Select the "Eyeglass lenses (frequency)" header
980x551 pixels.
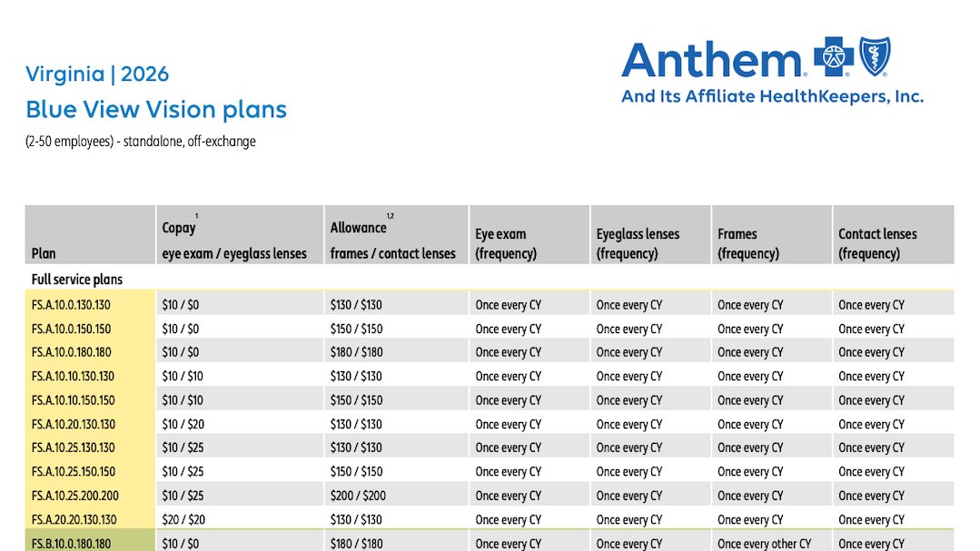pos(638,243)
